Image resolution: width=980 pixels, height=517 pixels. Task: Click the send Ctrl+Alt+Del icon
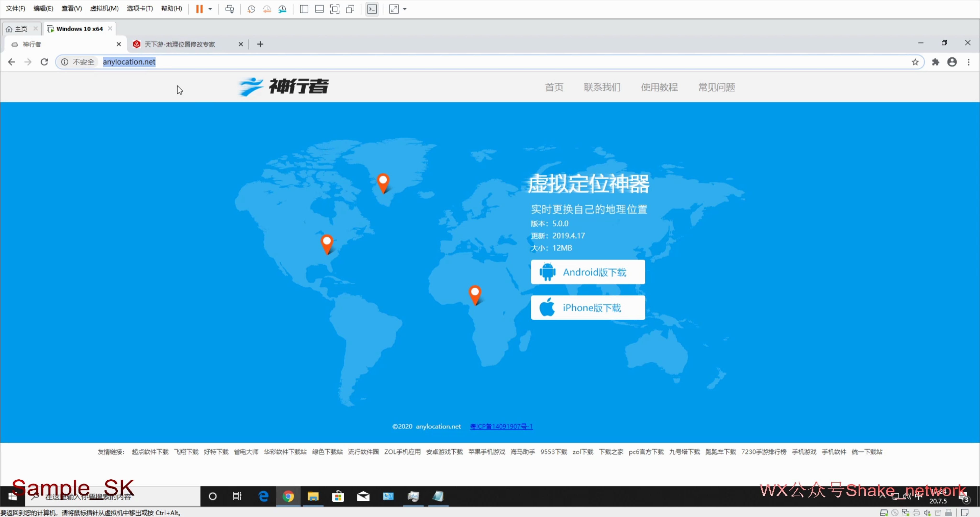click(229, 9)
